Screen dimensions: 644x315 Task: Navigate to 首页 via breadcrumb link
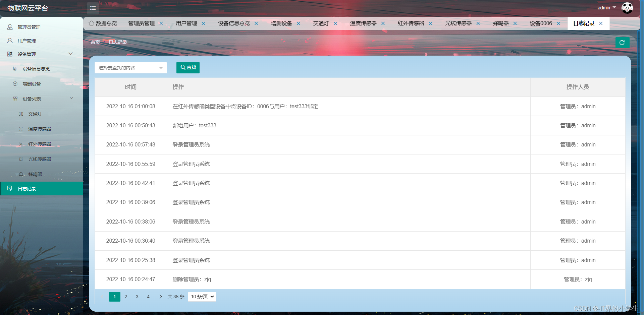point(95,42)
